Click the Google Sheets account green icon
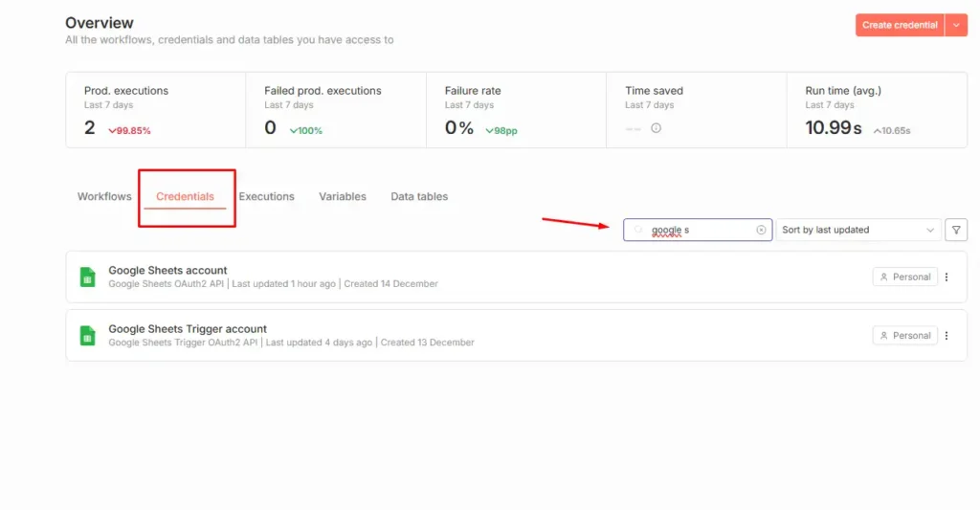Screen dimensions: 980x510 (87, 277)
